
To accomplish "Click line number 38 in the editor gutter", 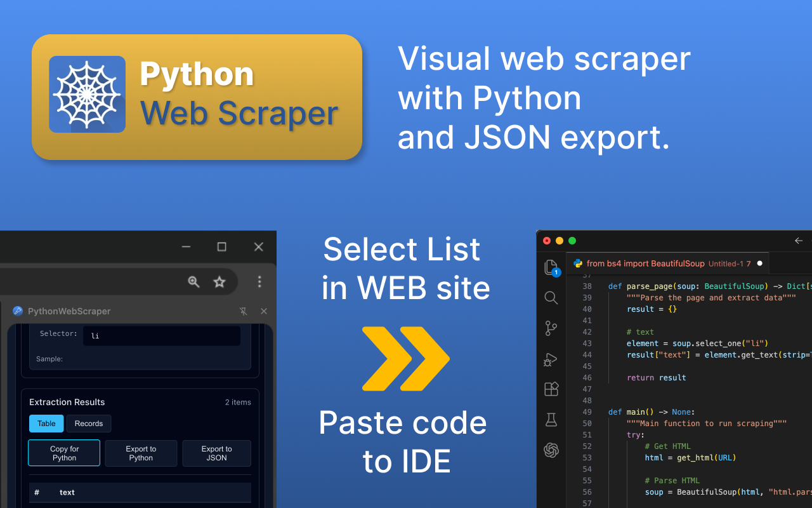I will coord(587,286).
